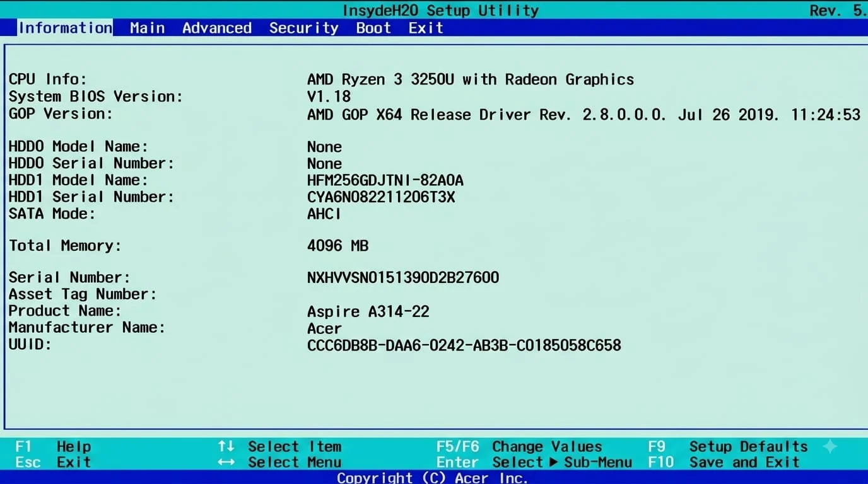Click the F1 Help hint
Image resolution: width=868 pixels, height=484 pixels.
[x=54, y=446]
